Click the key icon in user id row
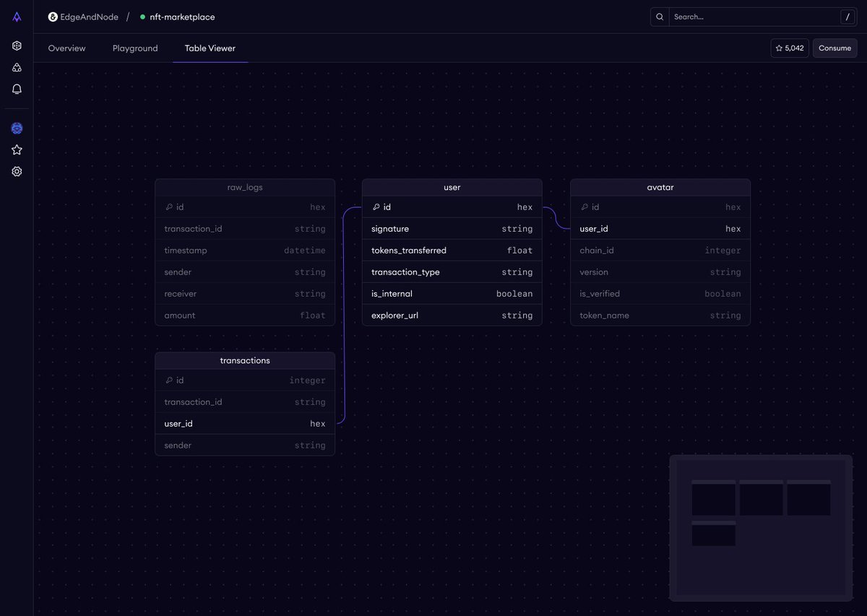The width and height of the screenshot is (867, 616). (376, 207)
